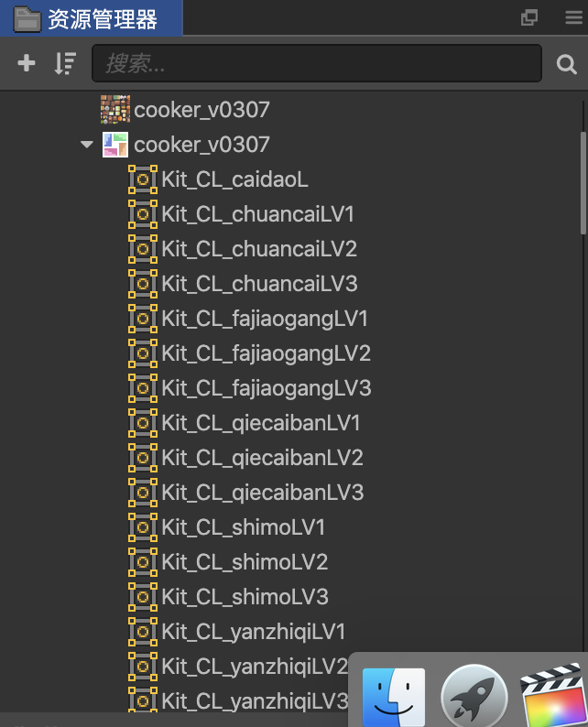Viewport: 588px width, 727px height.
Task: Launch Launchpad rocket in the dock
Action: 474,697
